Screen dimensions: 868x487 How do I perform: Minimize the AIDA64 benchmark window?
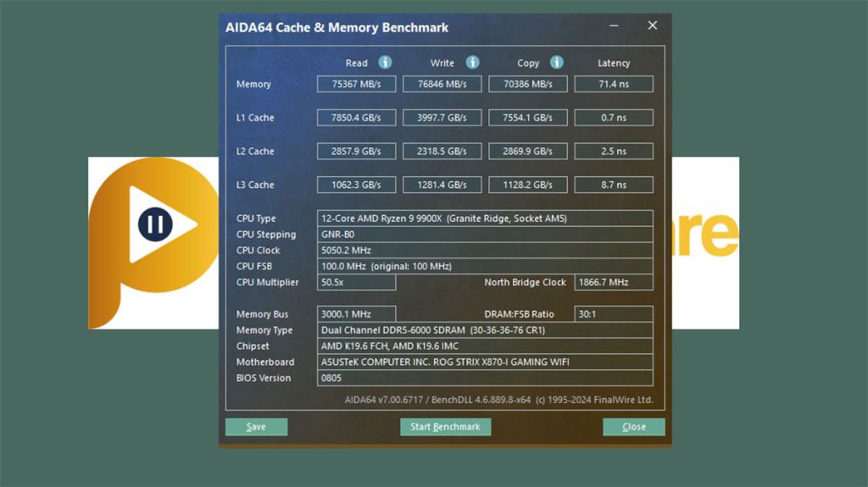pyautogui.click(x=614, y=25)
